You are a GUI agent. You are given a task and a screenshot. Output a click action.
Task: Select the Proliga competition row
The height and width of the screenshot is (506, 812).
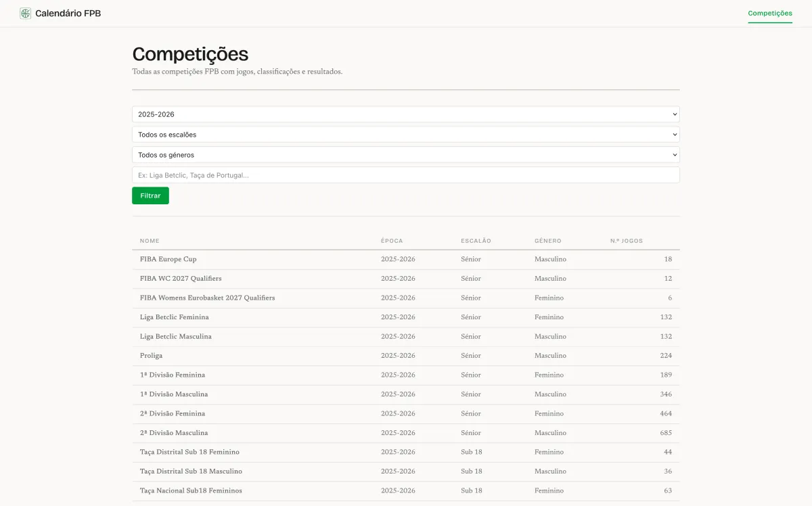151,356
